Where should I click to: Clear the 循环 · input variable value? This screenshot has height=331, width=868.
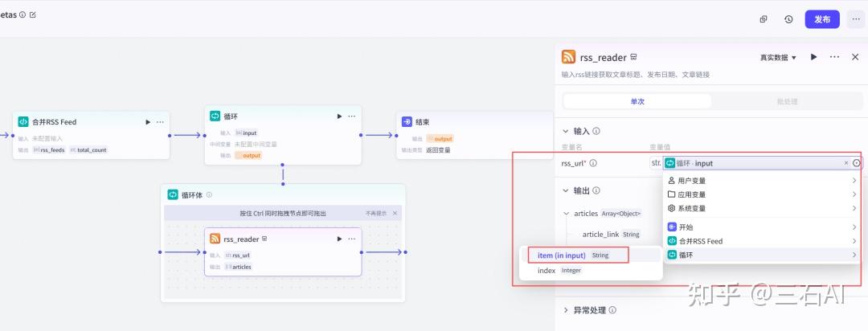coord(845,163)
